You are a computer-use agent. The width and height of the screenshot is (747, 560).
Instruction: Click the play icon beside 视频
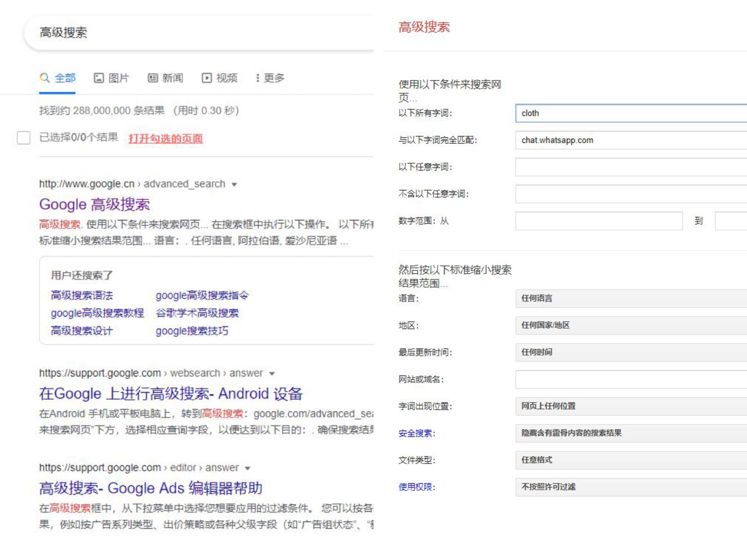tap(207, 78)
